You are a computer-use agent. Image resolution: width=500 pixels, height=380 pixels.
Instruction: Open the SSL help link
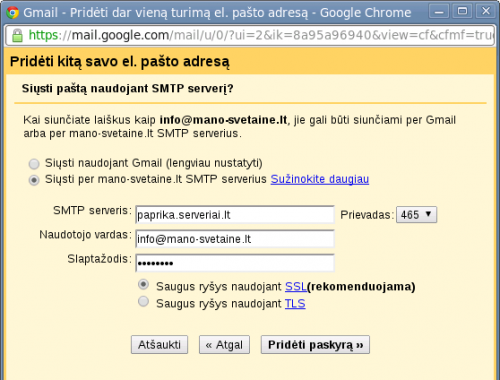click(296, 287)
